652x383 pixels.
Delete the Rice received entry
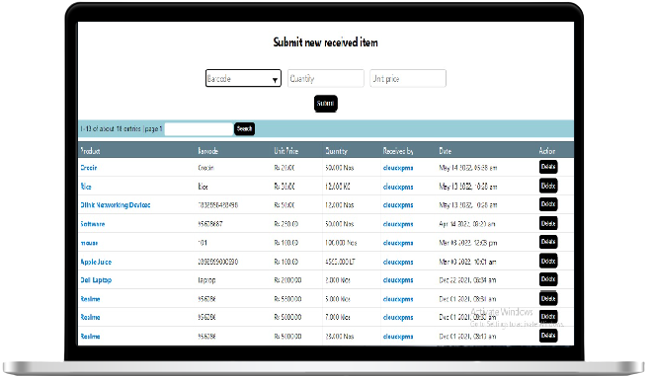pyautogui.click(x=548, y=186)
